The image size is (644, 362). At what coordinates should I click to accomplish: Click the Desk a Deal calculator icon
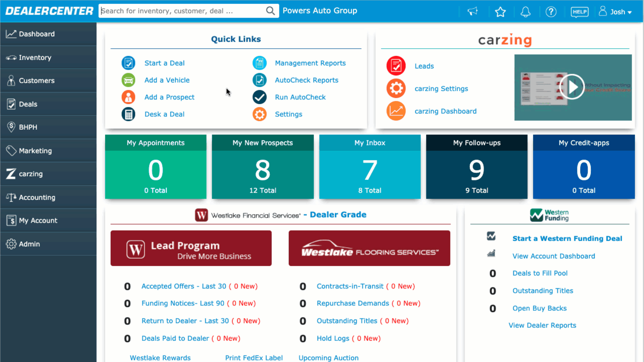[x=128, y=114]
